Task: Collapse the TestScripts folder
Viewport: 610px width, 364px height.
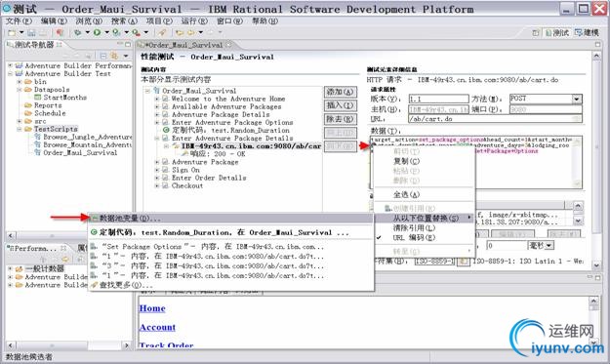Action: tap(20, 129)
